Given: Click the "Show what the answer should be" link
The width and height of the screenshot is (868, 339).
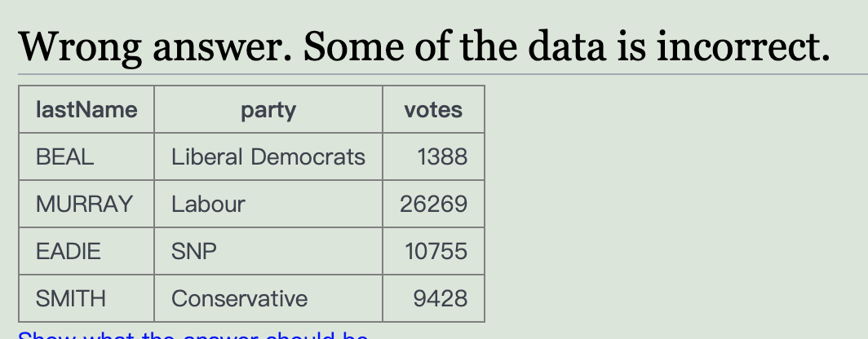Looking at the screenshot, I should point(193,335).
